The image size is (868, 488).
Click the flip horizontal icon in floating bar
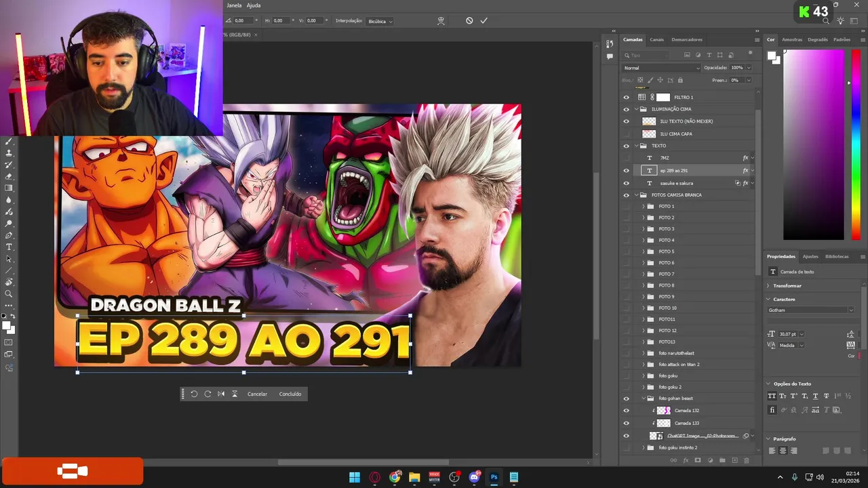(221, 394)
